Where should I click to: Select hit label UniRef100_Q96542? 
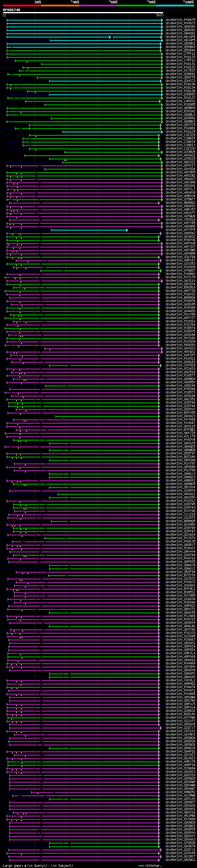(x=180, y=233)
